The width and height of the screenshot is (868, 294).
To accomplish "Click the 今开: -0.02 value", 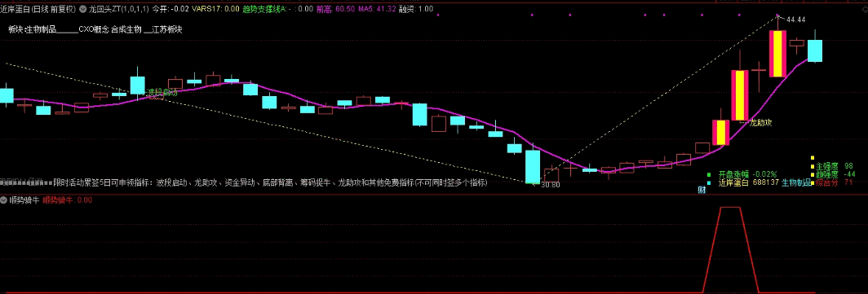I will [170, 9].
